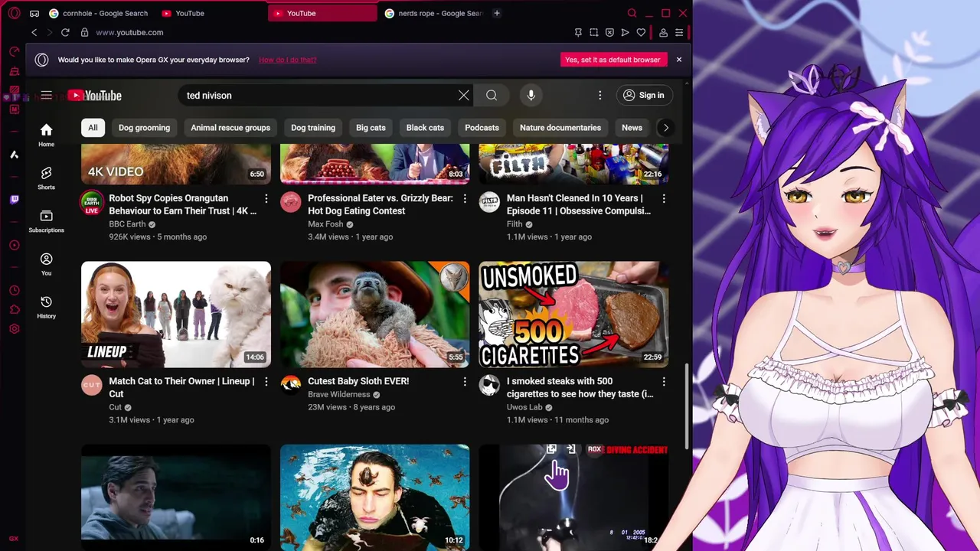This screenshot has width=980, height=551.
Task: Open Opera settings gear in sidebar
Action: coord(14,329)
